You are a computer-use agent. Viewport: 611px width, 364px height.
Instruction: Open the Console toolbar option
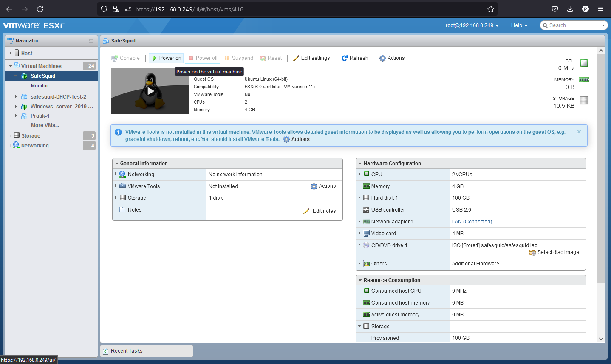click(125, 58)
